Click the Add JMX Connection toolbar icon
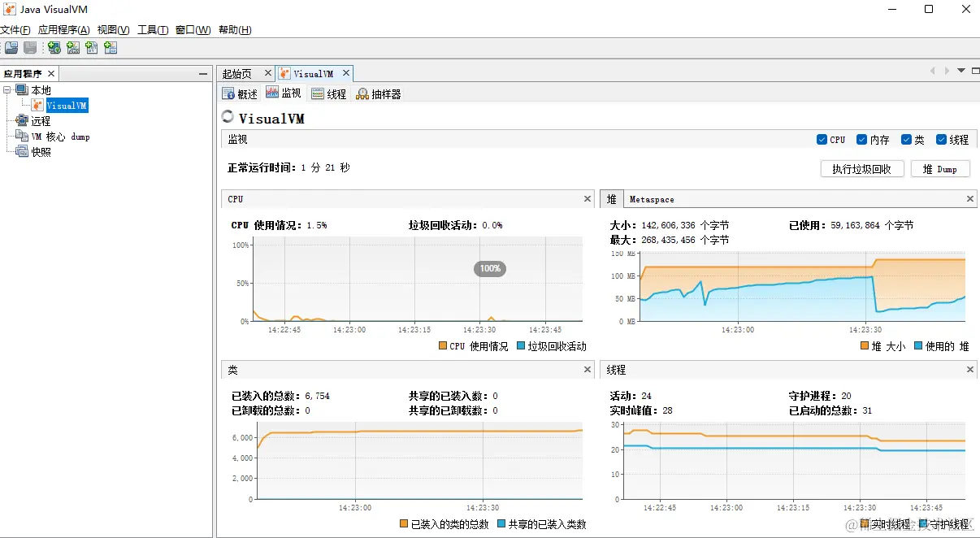This screenshot has height=538, width=980. [x=73, y=48]
